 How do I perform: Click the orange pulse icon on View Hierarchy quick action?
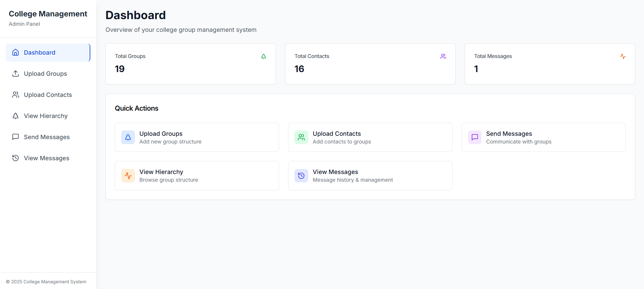(128, 176)
